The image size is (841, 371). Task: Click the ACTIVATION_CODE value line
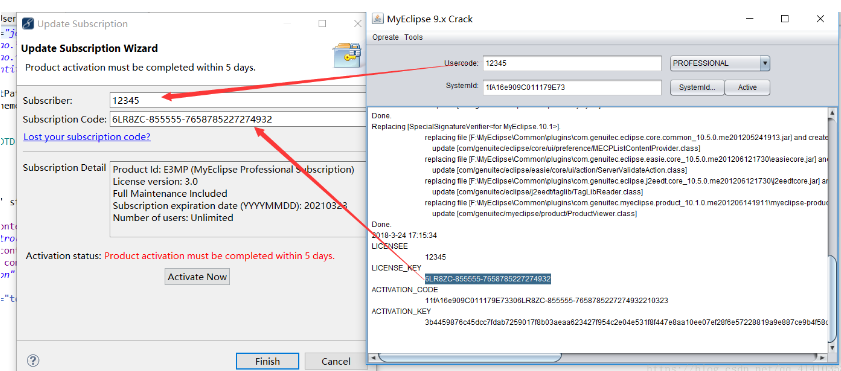pyautogui.click(x=547, y=300)
